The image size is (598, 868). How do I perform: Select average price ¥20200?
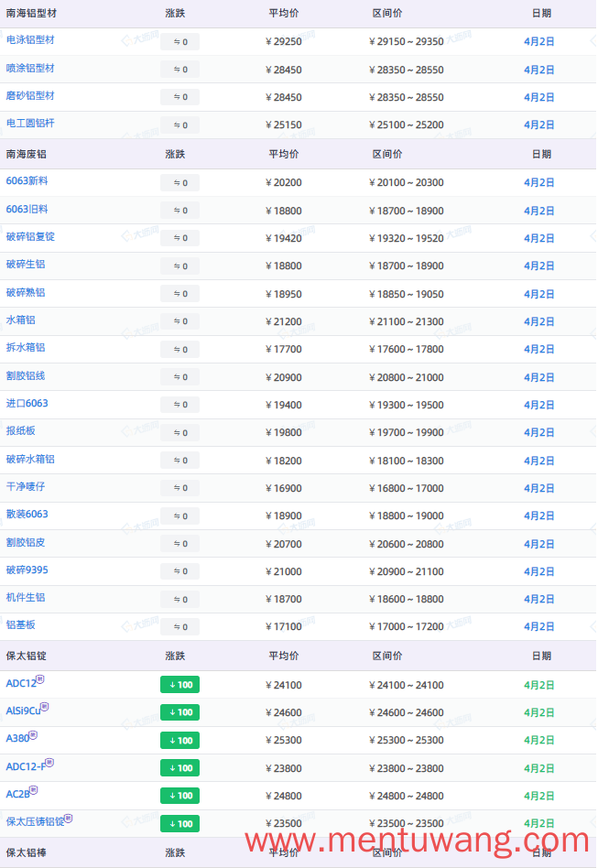tap(284, 183)
